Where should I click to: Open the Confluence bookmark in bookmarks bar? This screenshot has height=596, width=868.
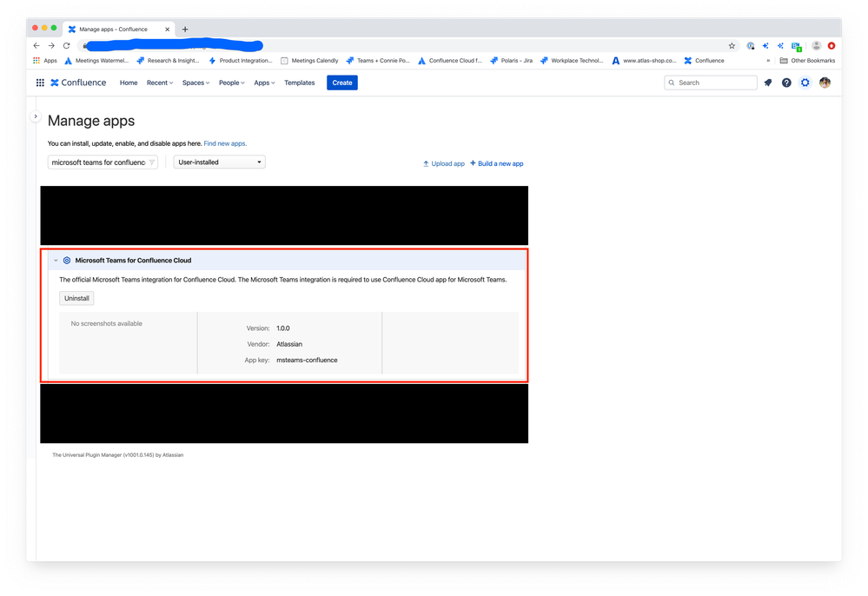point(704,61)
